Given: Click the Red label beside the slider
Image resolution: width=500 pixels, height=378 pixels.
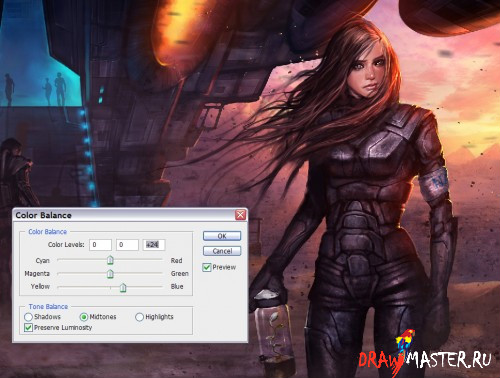Looking at the screenshot, I should (x=176, y=260).
